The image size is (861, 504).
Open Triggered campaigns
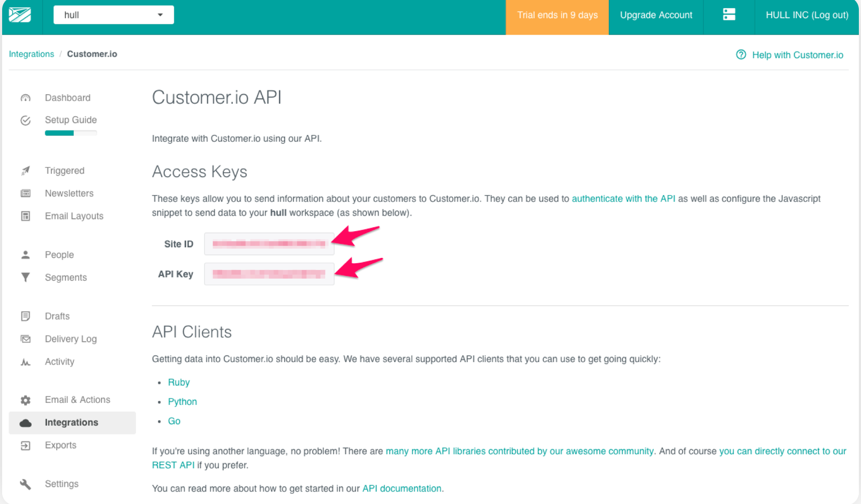pyautogui.click(x=65, y=171)
